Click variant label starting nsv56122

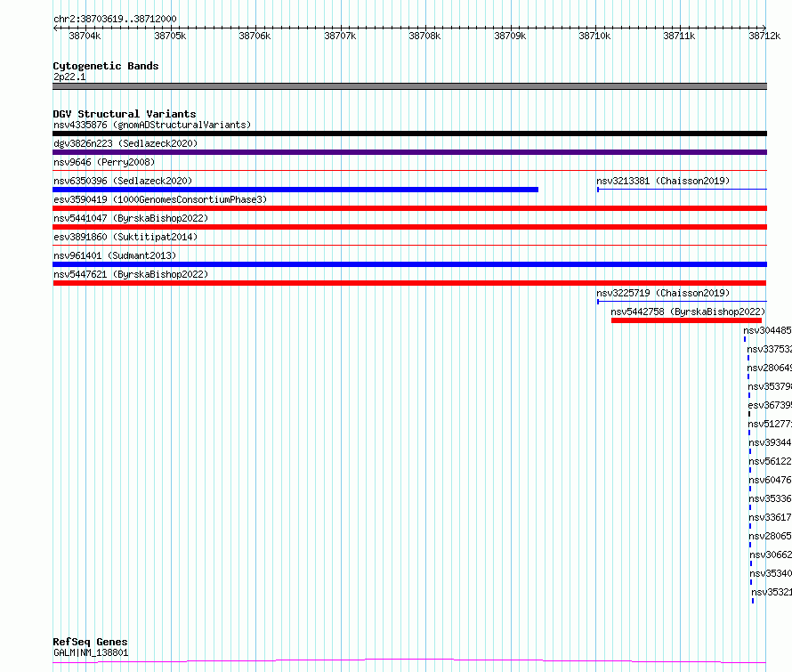(771, 461)
